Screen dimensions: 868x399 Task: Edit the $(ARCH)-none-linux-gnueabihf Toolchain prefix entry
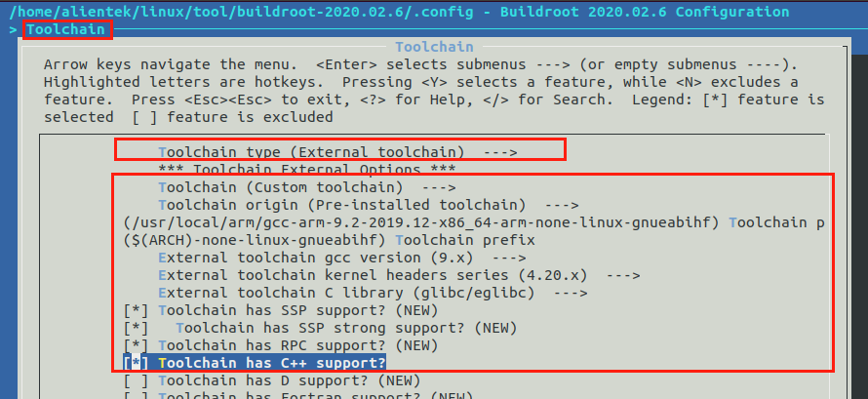329,241
